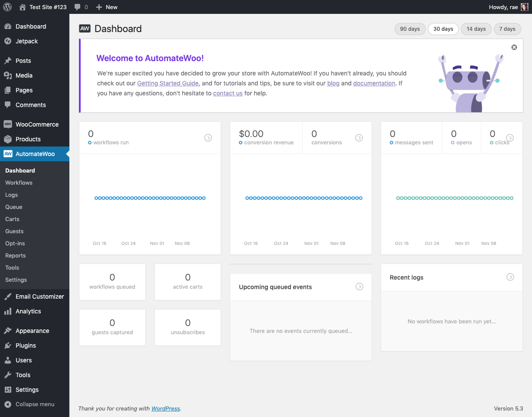Image resolution: width=532 pixels, height=417 pixels.
Task: Open AutomateWoo Dashboard submenu item
Action: coord(35,170)
